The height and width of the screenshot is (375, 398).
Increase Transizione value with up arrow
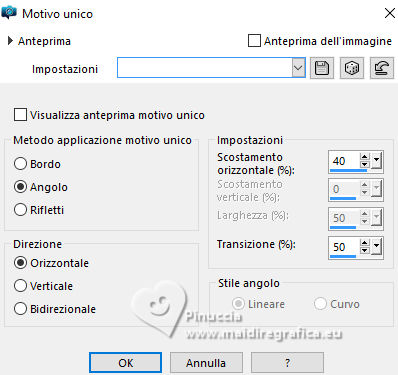point(365,243)
